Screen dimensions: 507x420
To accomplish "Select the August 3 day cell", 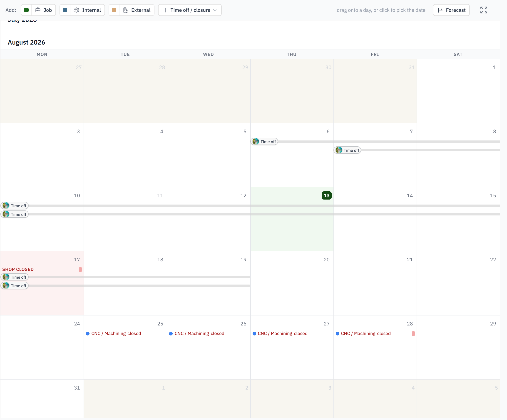I will coord(42,155).
